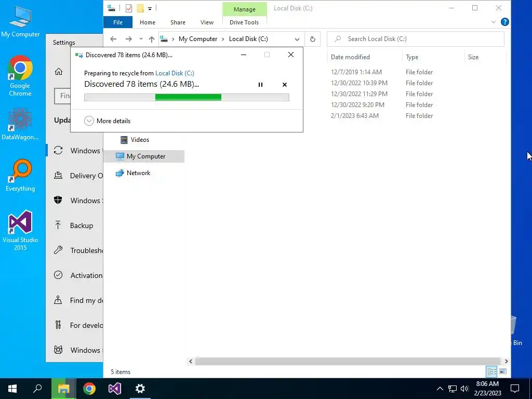
Task: Pause the recycle operation
Action: pyautogui.click(x=260, y=85)
